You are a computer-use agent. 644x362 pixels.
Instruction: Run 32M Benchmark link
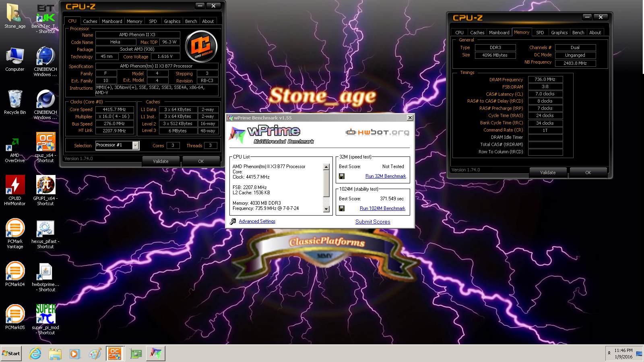point(386,176)
